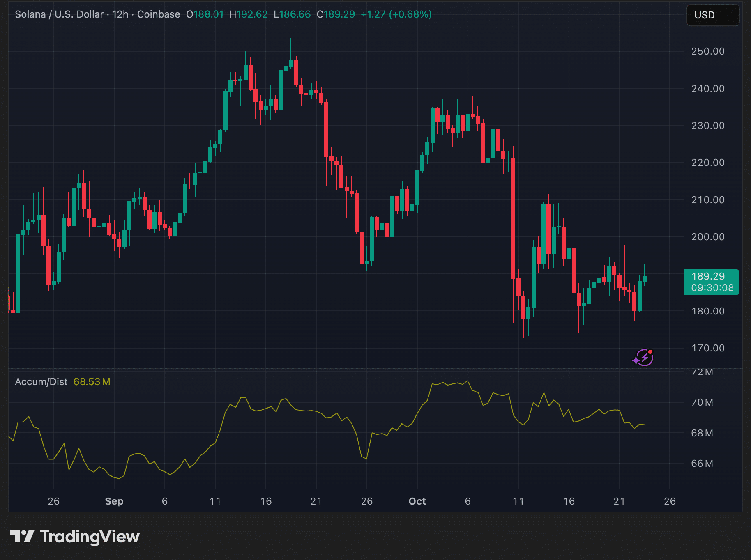Click the Solana / U.S. Dollar title
This screenshot has width=751, height=560.
pyautogui.click(x=59, y=14)
